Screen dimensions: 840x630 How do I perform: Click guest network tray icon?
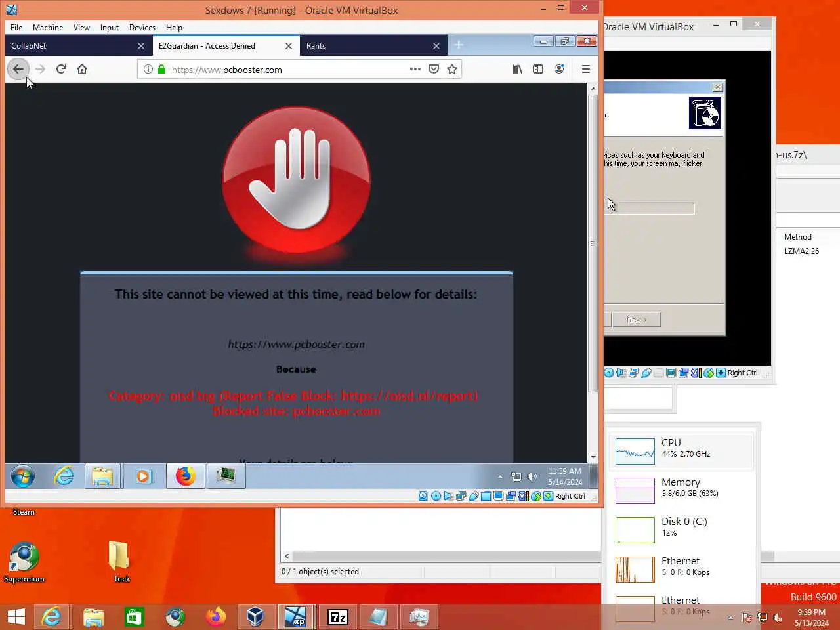pos(516,477)
